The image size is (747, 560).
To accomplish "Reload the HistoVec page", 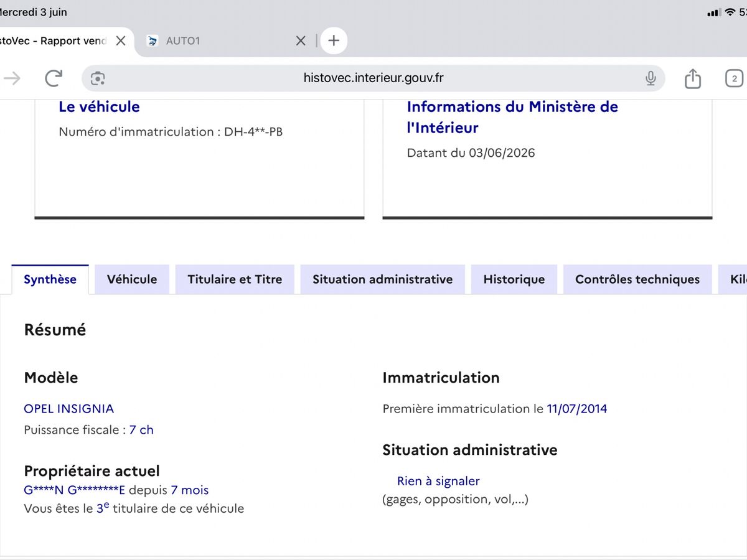I will pos(54,78).
